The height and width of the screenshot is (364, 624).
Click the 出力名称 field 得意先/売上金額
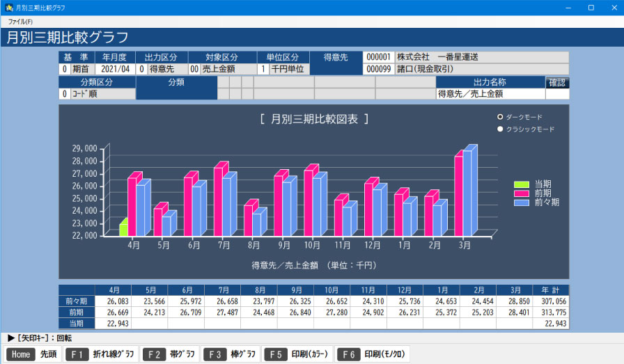pos(490,94)
